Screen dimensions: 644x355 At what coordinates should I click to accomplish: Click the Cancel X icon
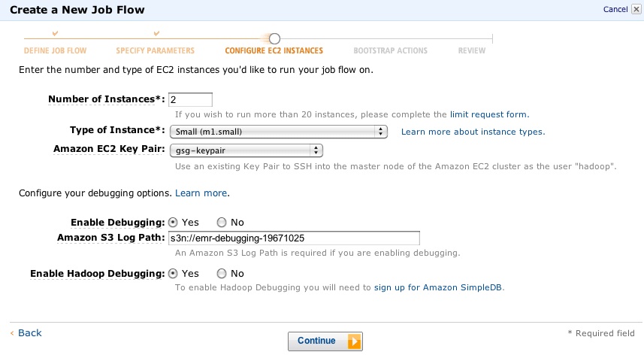pyautogui.click(x=636, y=9)
